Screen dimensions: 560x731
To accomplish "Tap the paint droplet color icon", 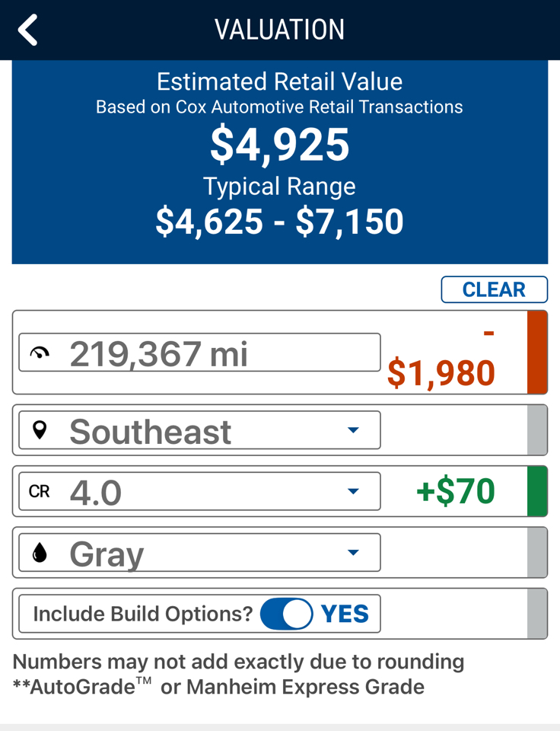I will tap(40, 553).
